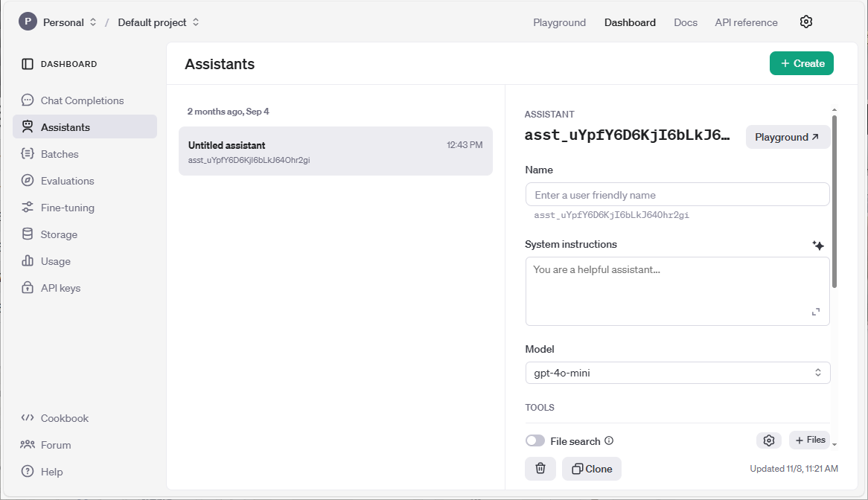Click the add Files button
868x500 pixels.
tap(810, 440)
